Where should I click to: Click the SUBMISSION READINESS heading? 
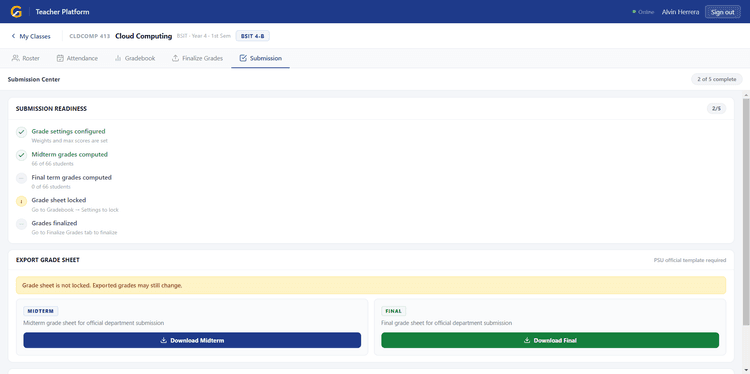tap(51, 109)
